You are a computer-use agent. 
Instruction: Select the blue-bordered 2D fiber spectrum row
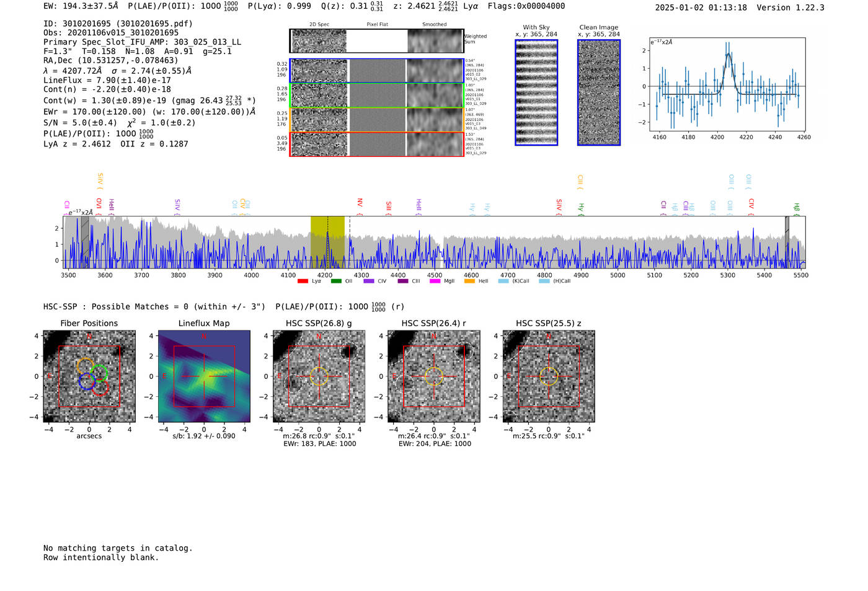coord(377,71)
